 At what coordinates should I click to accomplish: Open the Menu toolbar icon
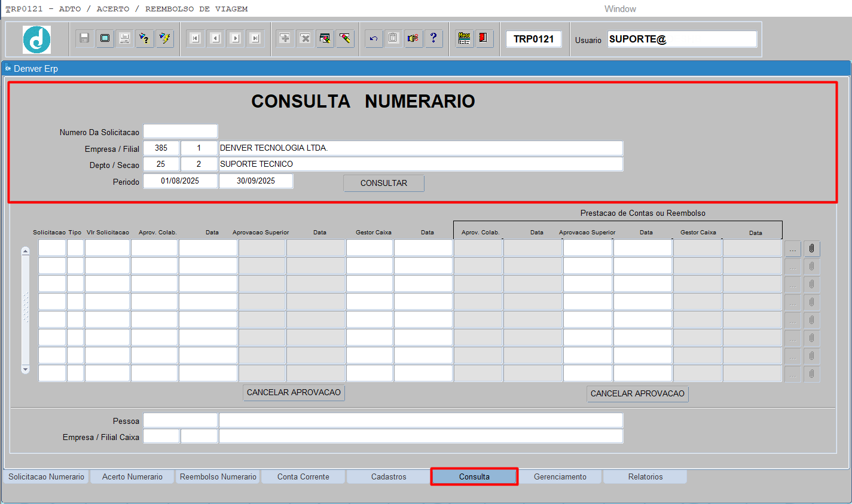[464, 38]
